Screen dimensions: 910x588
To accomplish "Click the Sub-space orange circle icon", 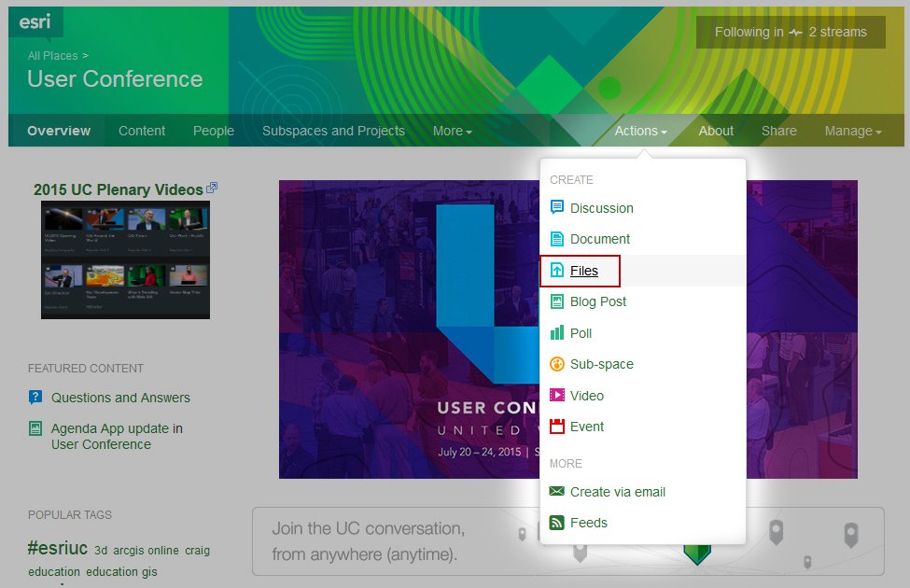I will [x=556, y=364].
